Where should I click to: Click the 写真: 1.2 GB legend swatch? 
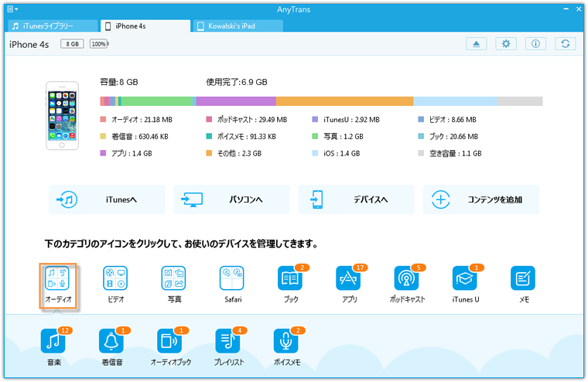coord(315,136)
